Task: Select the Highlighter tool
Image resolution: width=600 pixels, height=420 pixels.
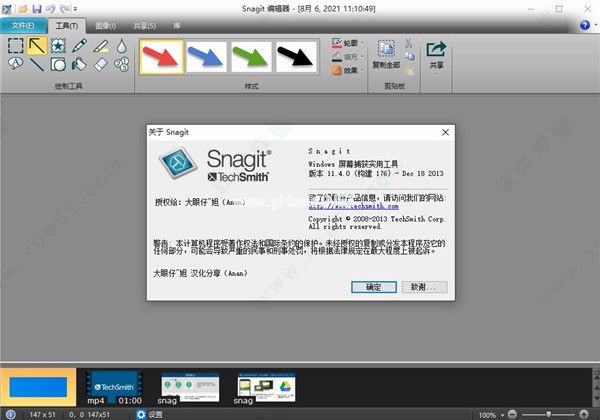Action: coord(101,46)
